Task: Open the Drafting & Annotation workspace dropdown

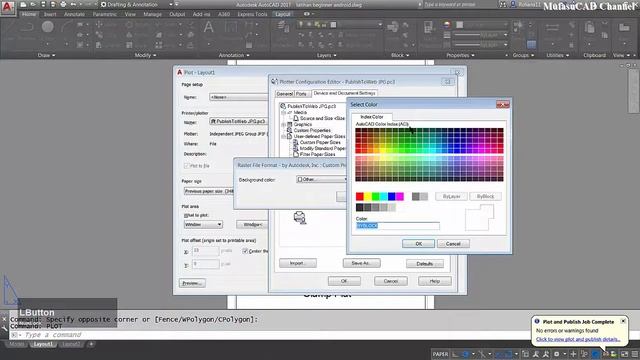Action: [x=137, y=4]
